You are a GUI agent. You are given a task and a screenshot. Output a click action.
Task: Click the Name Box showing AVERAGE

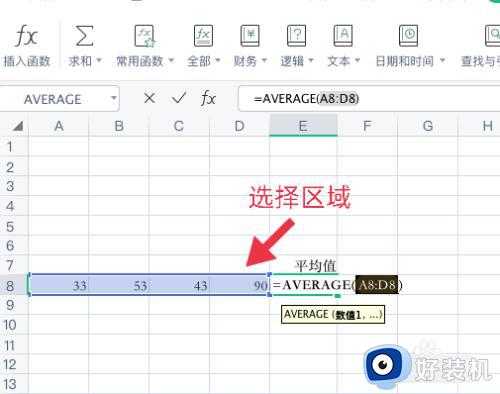tap(53, 99)
